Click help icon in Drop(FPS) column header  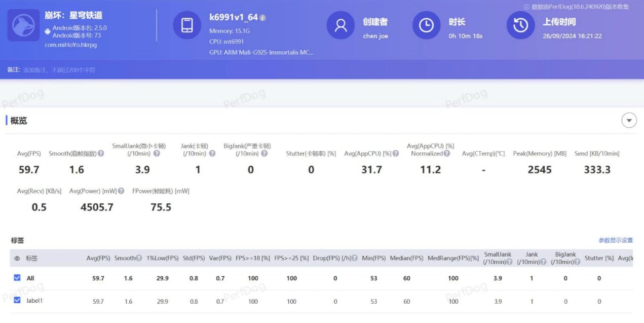point(355,258)
